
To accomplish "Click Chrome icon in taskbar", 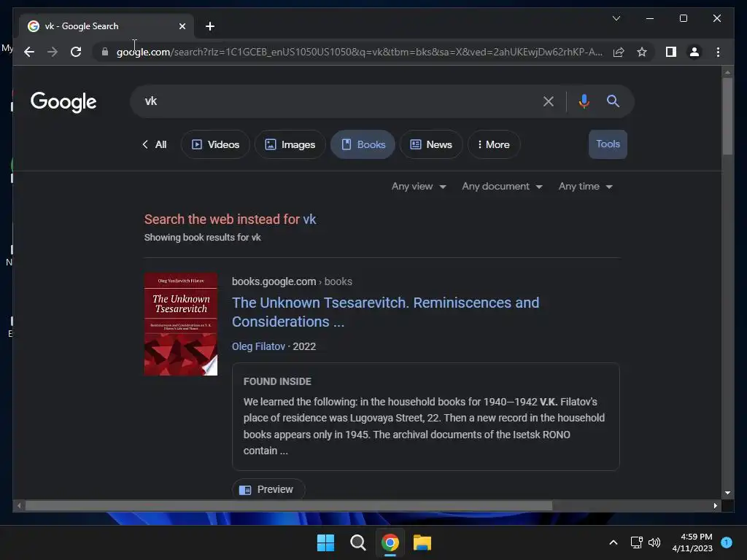I will 390,542.
